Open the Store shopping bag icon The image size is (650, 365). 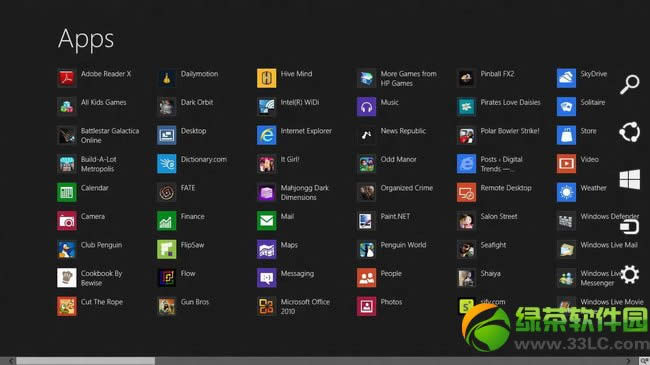(x=566, y=135)
